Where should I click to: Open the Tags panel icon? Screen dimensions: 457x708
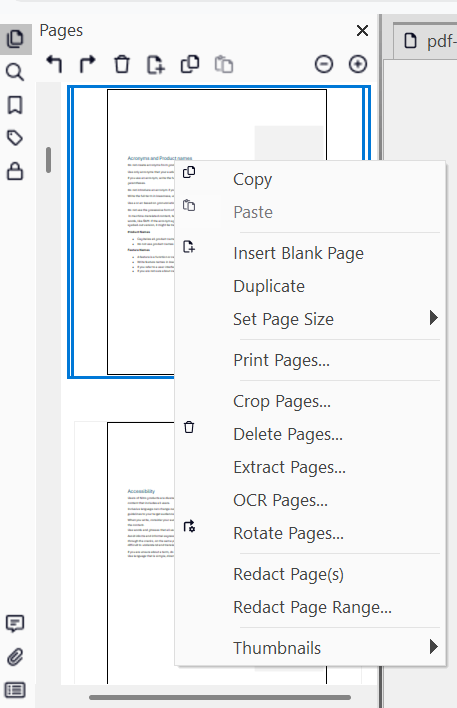coord(15,138)
